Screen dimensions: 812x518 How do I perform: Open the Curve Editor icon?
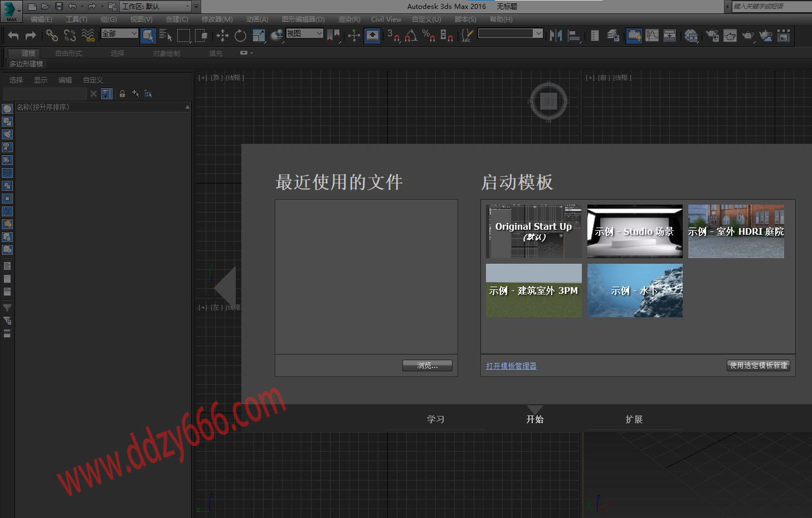coord(652,36)
